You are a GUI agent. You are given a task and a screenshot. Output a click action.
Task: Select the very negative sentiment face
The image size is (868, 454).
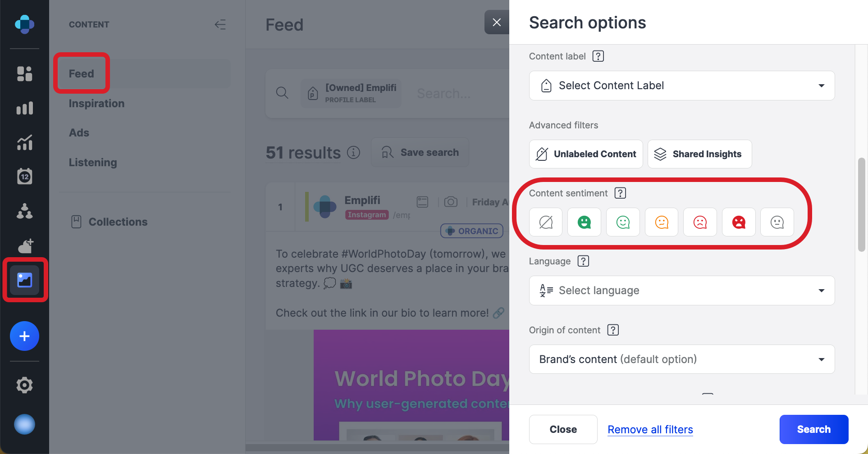pos(739,222)
